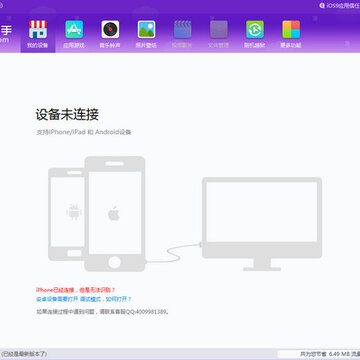Click the '支持iPhone/iPad 和 Android设备' subtitle
360x360 pixels.
tap(84, 132)
